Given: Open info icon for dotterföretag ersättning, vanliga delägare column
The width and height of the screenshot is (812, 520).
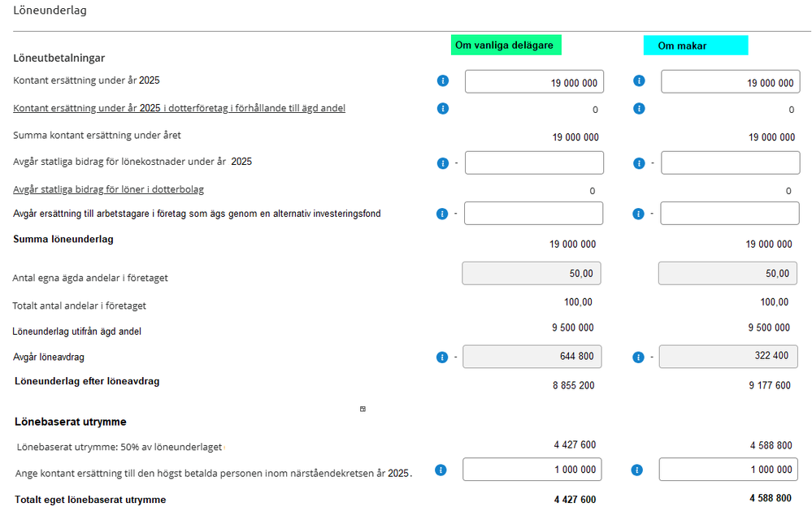Looking at the screenshot, I should coord(443,108).
